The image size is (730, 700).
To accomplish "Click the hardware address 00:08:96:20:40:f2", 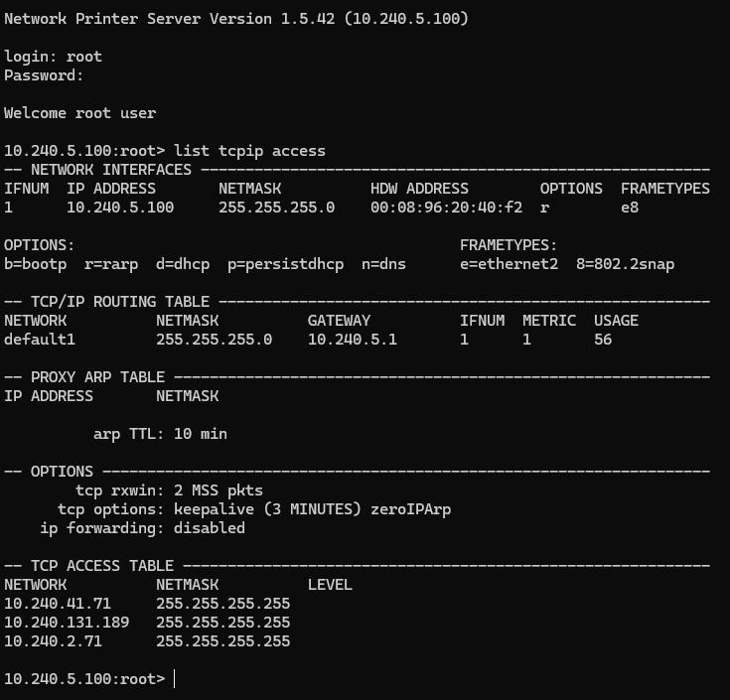I will tap(447, 208).
